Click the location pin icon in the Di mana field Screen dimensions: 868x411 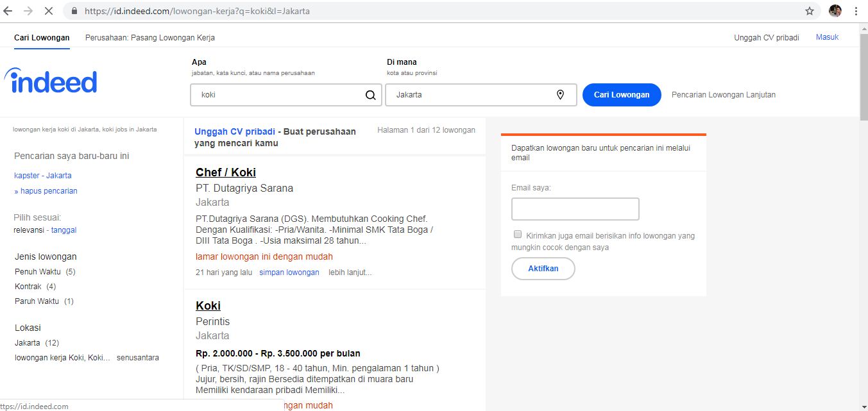[560, 95]
